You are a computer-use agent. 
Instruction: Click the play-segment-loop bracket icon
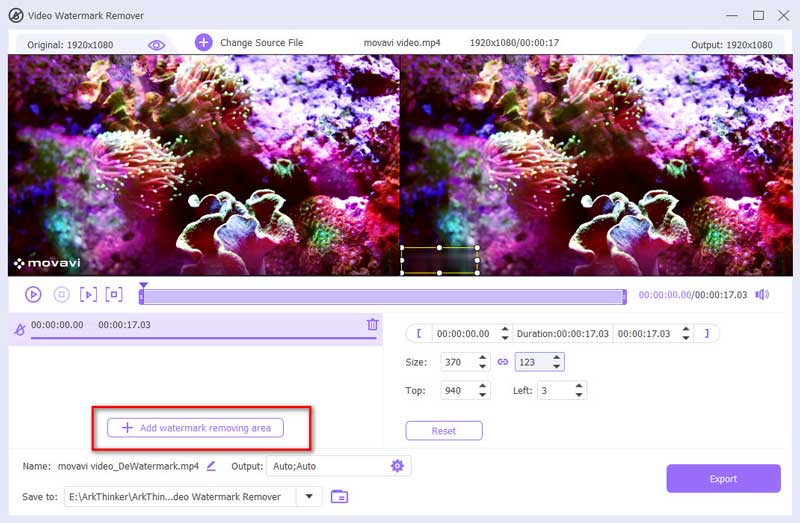click(x=114, y=294)
